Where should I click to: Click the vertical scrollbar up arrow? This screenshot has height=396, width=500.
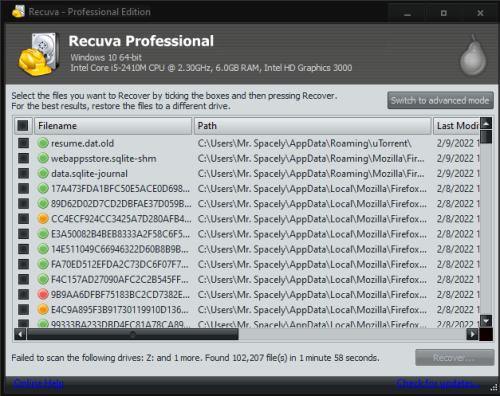tap(486, 123)
